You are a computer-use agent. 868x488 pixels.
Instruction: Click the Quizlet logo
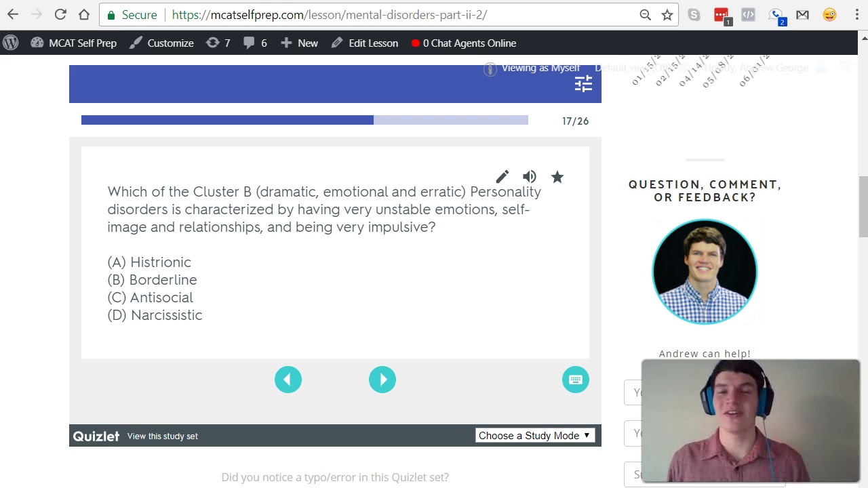pyautogui.click(x=96, y=436)
